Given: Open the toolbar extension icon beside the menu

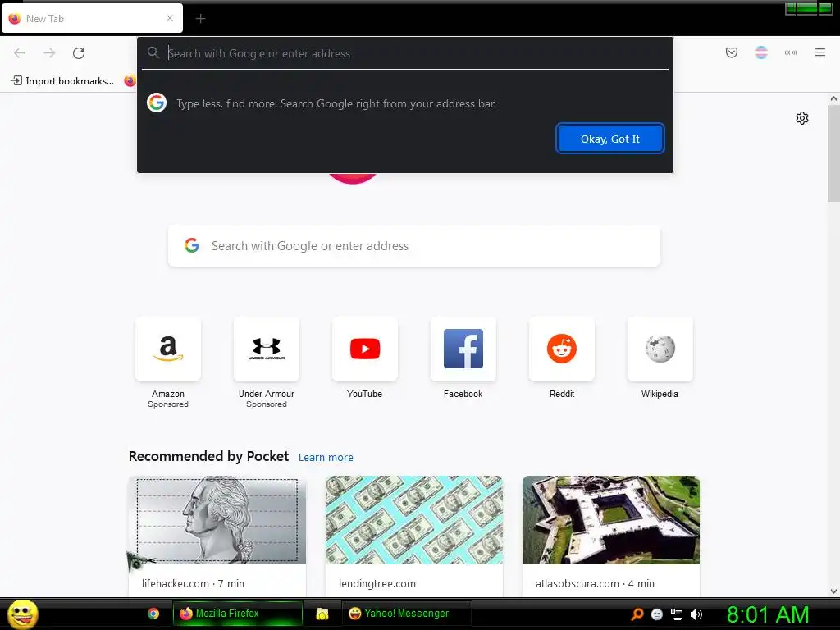Looking at the screenshot, I should click(790, 52).
